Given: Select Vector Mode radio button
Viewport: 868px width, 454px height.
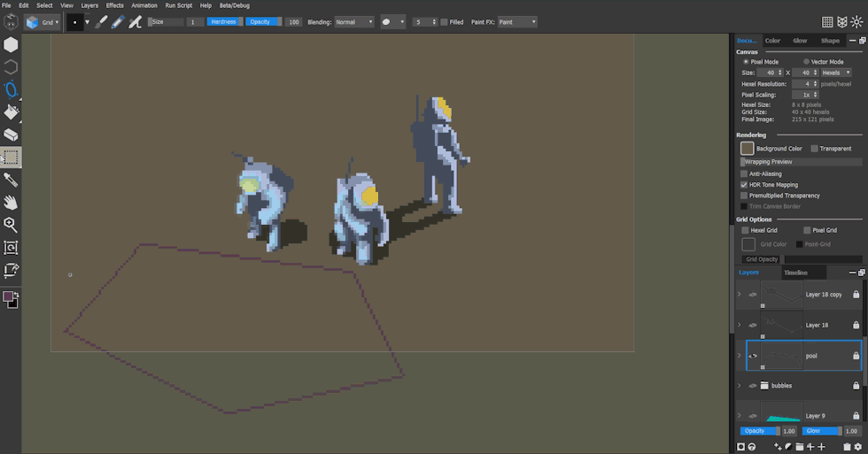Looking at the screenshot, I should (x=806, y=62).
